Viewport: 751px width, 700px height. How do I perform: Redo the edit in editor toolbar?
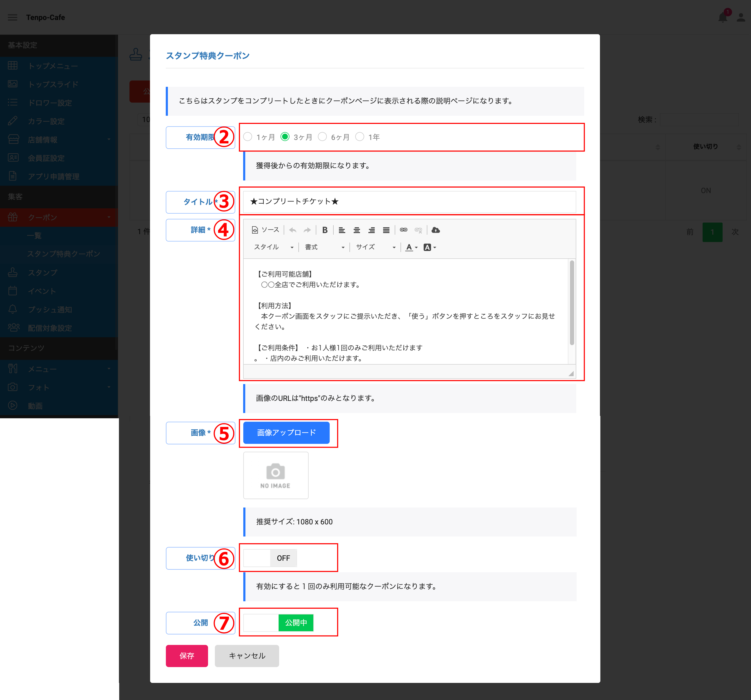pyautogui.click(x=308, y=230)
